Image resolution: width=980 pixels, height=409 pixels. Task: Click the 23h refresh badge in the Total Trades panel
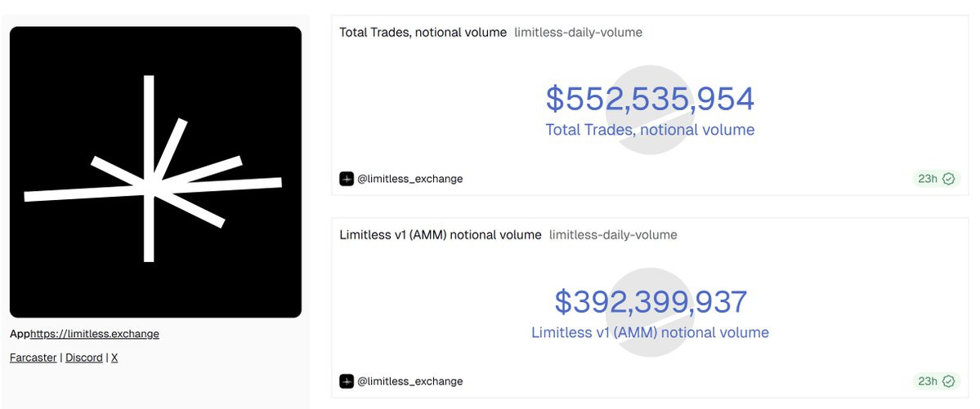[x=936, y=180]
